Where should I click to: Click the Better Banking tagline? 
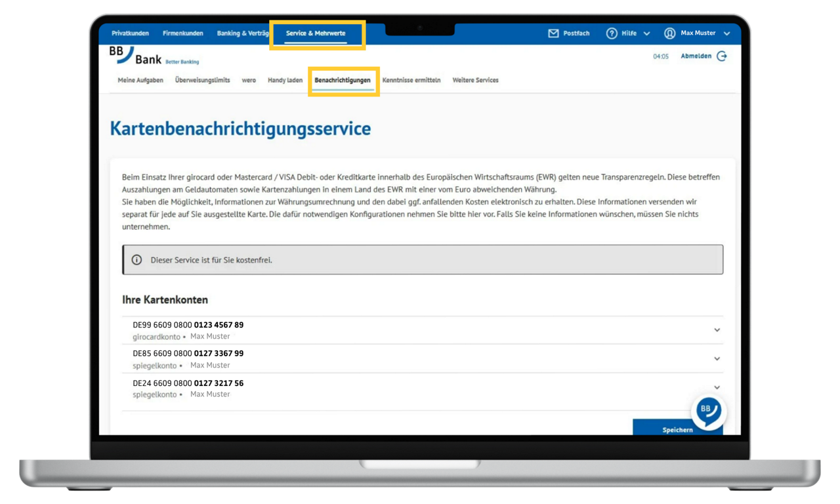[x=182, y=62]
